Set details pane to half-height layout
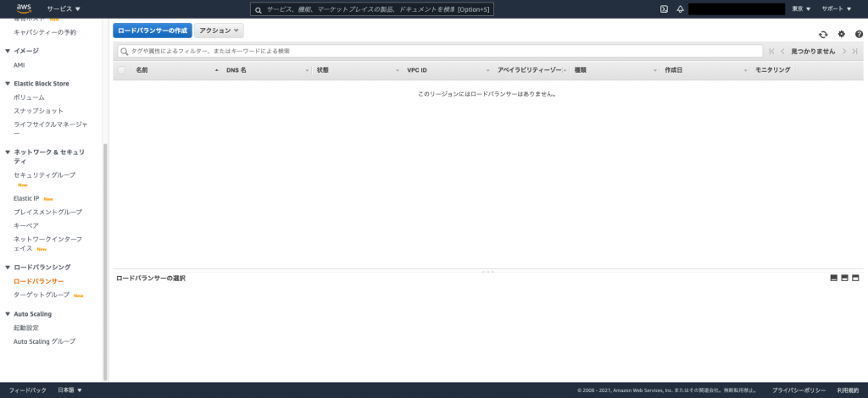 coord(844,278)
